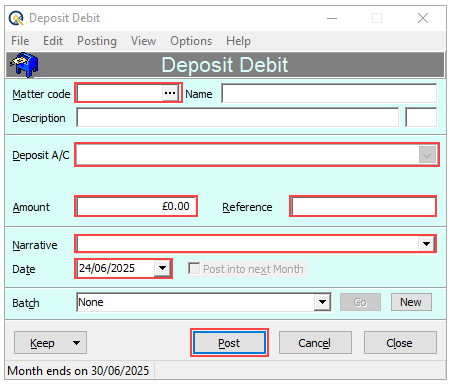Click the Amount field showing £0.00
Image resolution: width=451 pixels, height=384 pixels.
[136, 206]
